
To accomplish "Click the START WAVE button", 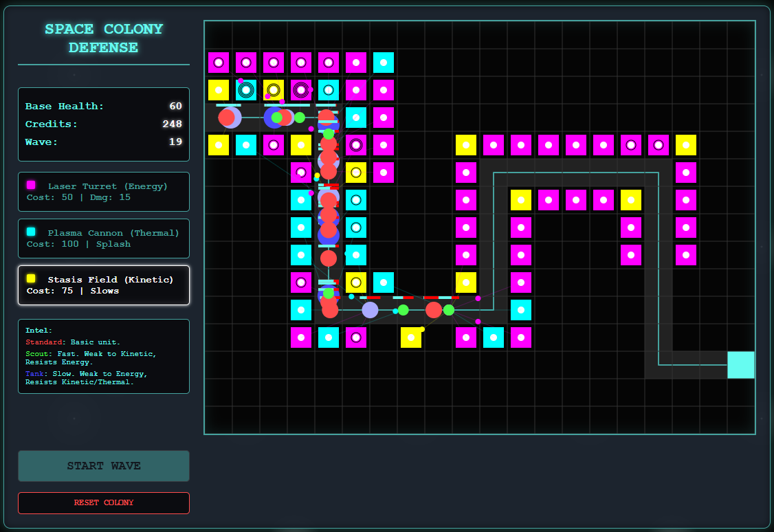I will tap(104, 466).
